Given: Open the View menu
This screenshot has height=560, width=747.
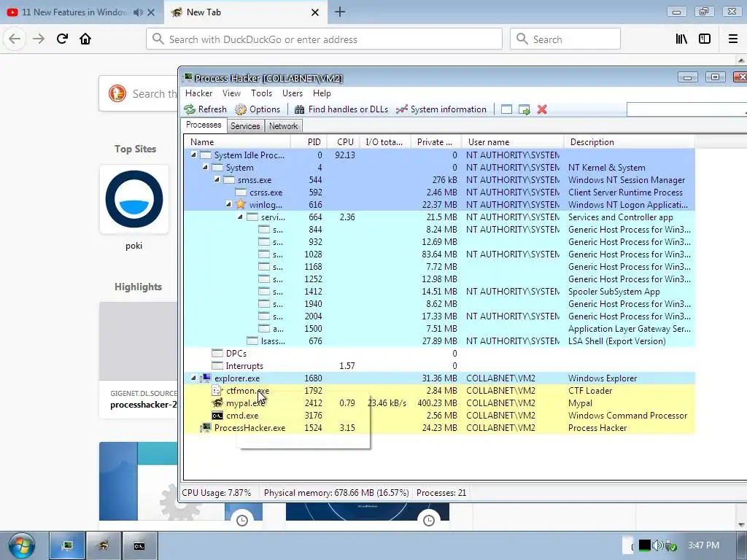Looking at the screenshot, I should pos(231,93).
